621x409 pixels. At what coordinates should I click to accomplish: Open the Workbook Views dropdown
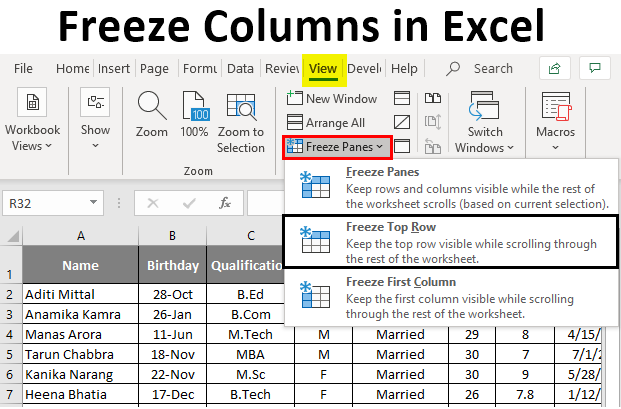[x=32, y=120]
